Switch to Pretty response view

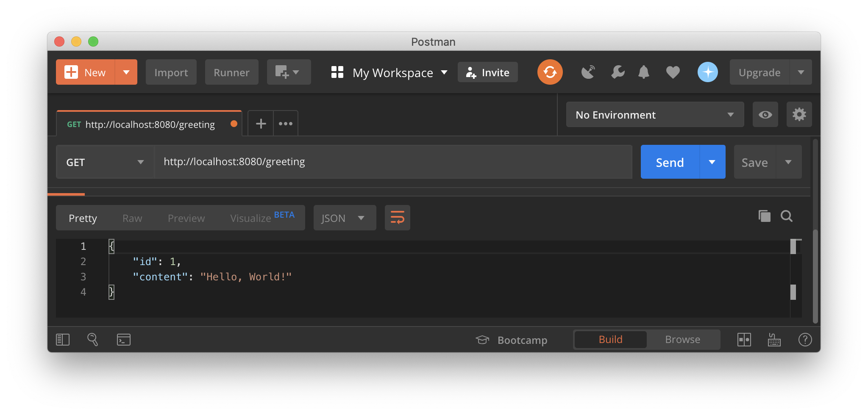click(x=83, y=218)
